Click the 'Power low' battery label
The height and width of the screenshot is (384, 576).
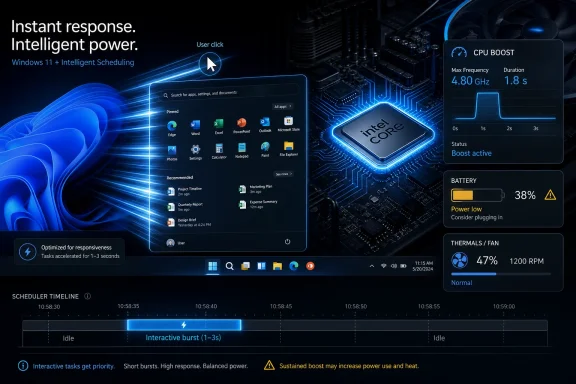pos(466,209)
